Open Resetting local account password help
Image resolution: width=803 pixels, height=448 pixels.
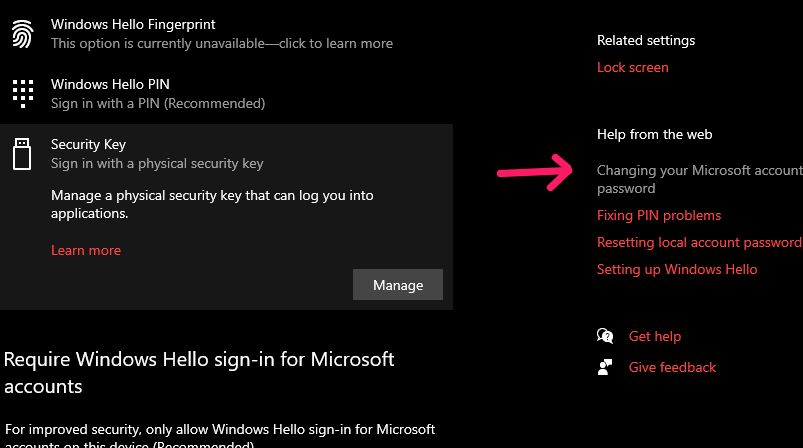[x=698, y=242]
